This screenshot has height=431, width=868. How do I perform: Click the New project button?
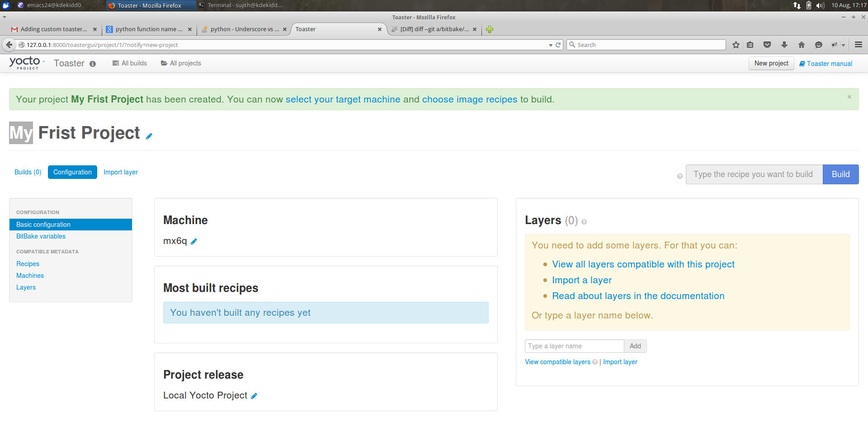[x=771, y=63]
